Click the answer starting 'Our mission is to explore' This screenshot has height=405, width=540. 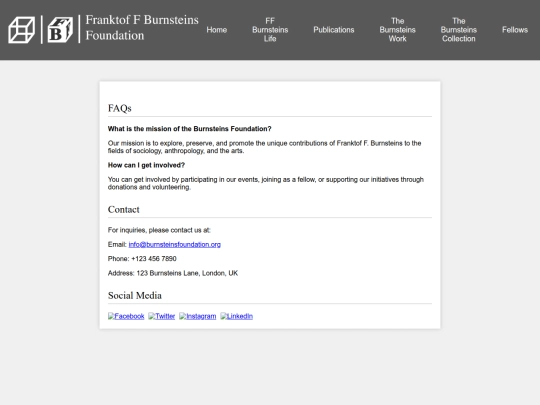(x=264, y=147)
